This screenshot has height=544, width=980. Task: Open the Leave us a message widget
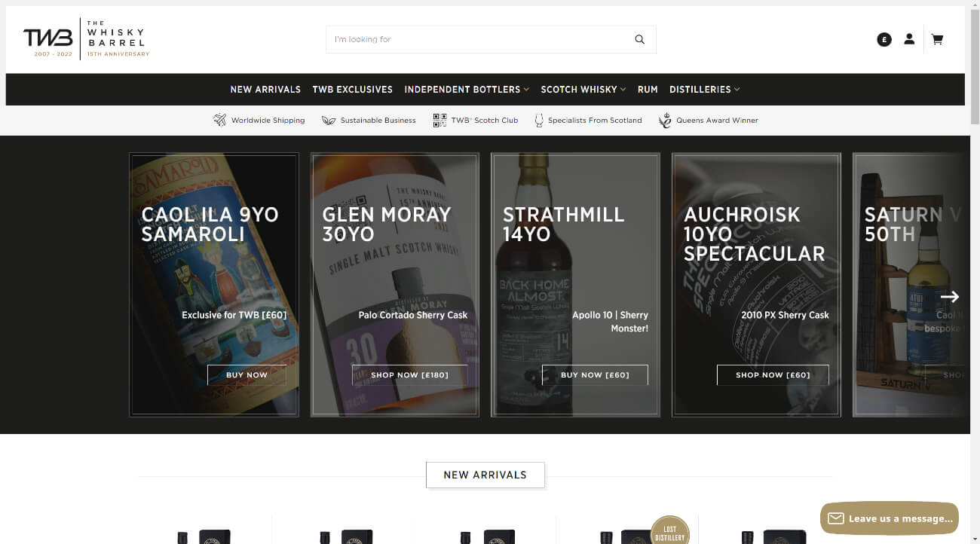point(890,518)
